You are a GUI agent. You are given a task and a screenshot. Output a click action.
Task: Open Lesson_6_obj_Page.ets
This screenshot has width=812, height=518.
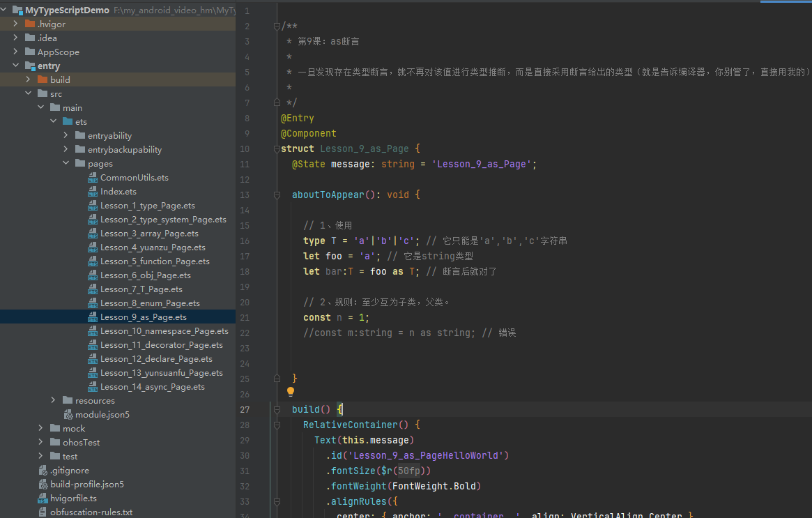click(x=146, y=275)
